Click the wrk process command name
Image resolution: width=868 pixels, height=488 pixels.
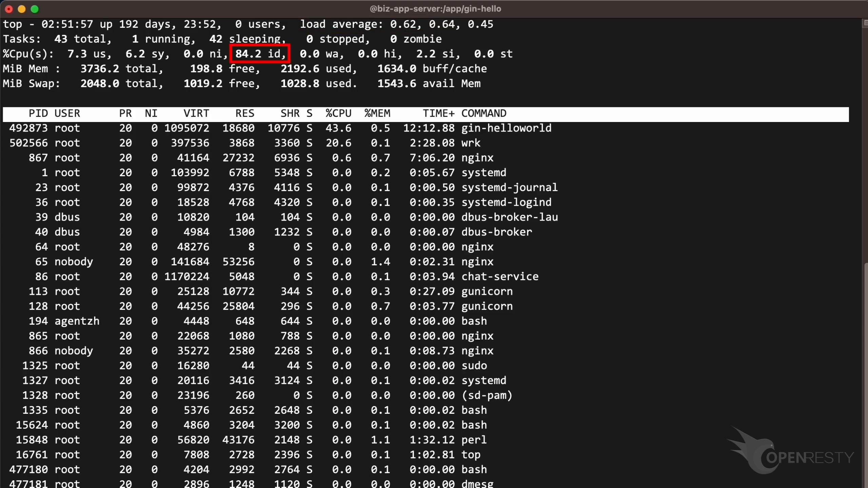(471, 143)
